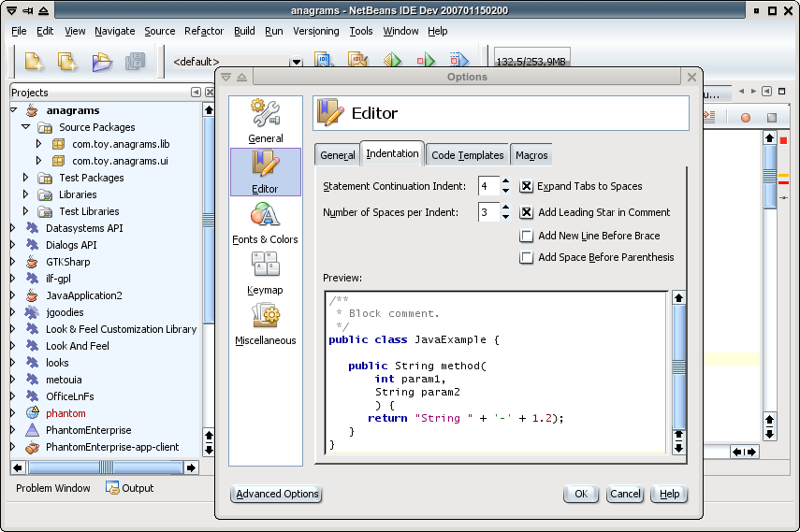Click the red record macro icon in editor
800x532 pixels.
[x=746, y=118]
